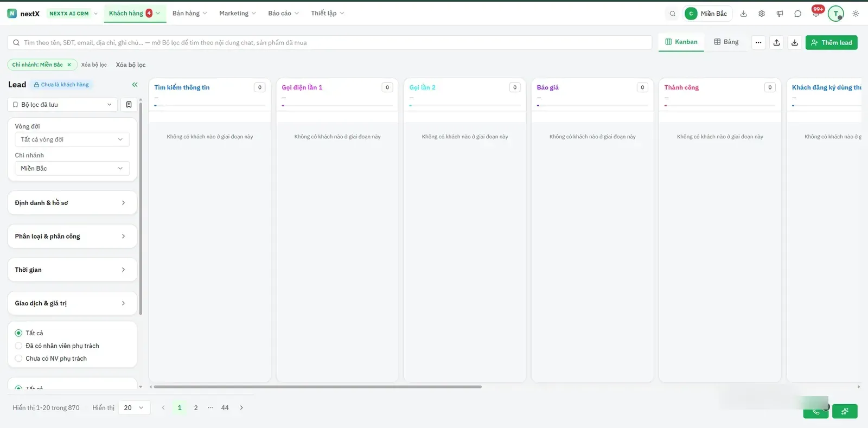Click the download import icon beside Thêm lead
Screen dimensions: 868x428
[795, 42]
